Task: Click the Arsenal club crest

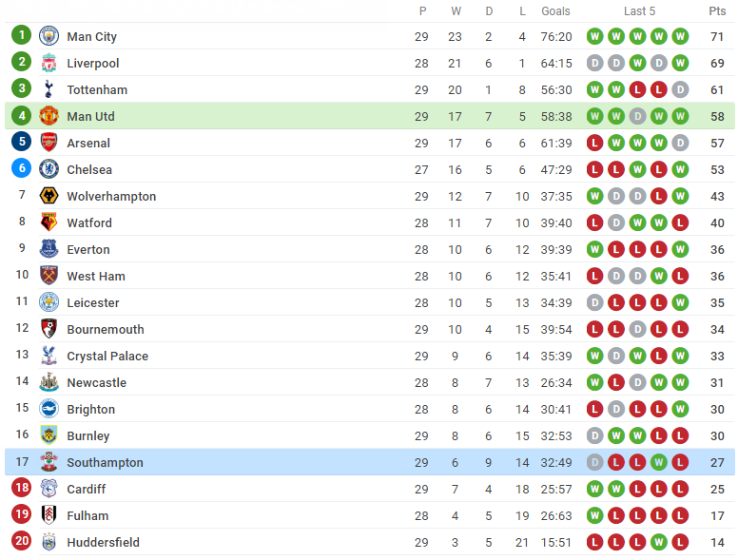Action: click(x=49, y=143)
